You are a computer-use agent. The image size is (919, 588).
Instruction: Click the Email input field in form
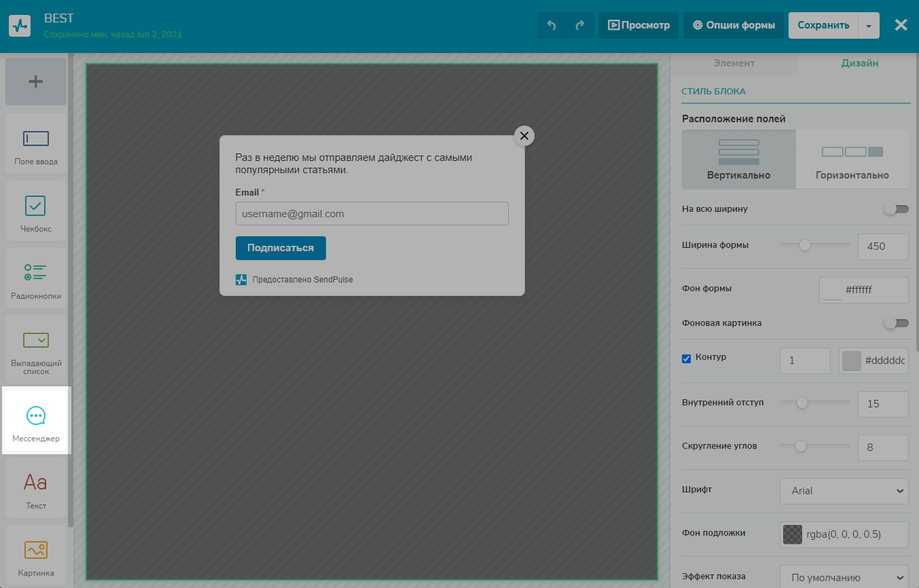click(372, 213)
